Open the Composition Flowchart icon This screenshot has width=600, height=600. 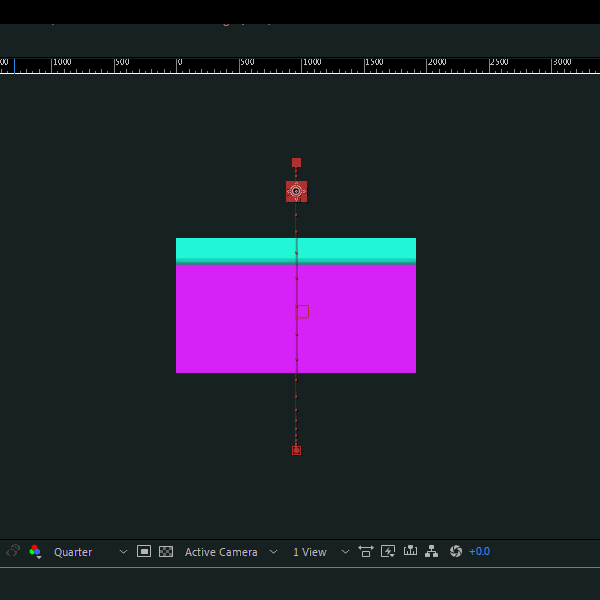pos(432,551)
